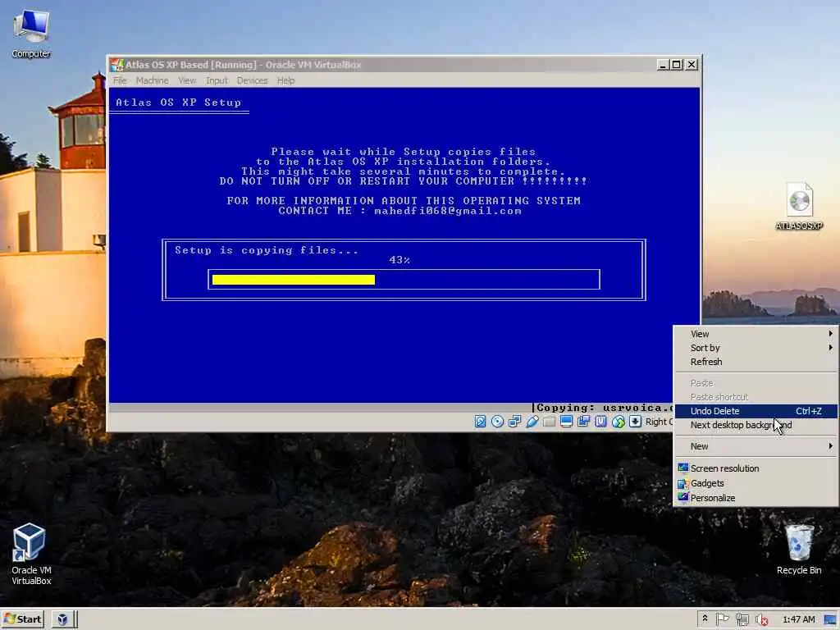Select the Oracle VM VirtualBox desktop shortcut
The image size is (840, 630).
(31, 554)
